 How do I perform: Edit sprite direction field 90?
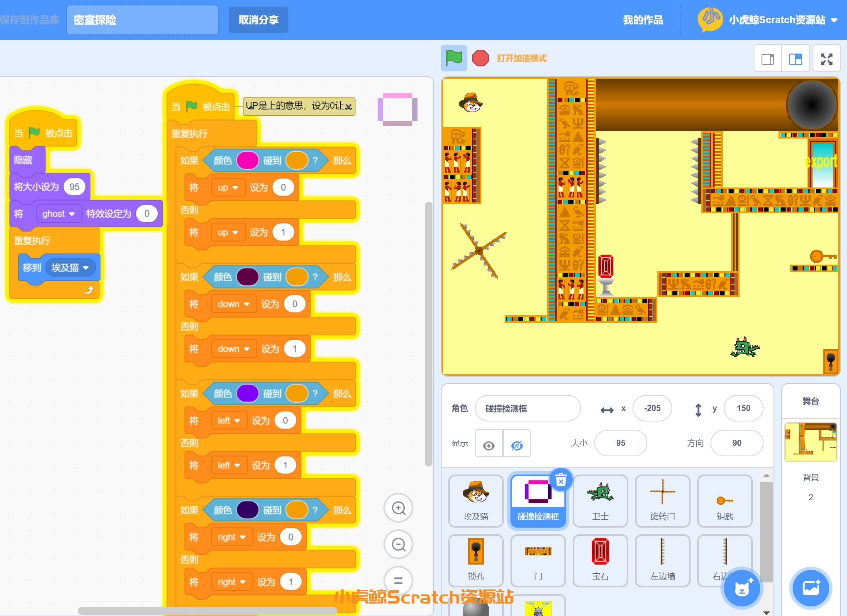pyautogui.click(x=737, y=443)
